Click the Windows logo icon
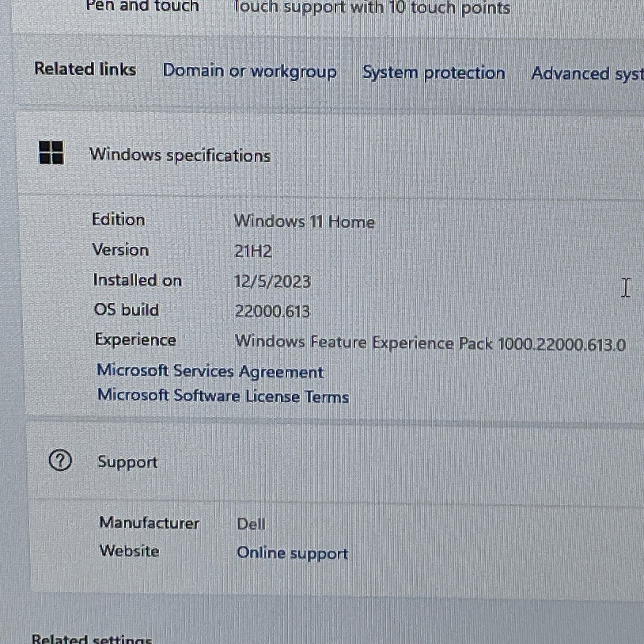 51,152
